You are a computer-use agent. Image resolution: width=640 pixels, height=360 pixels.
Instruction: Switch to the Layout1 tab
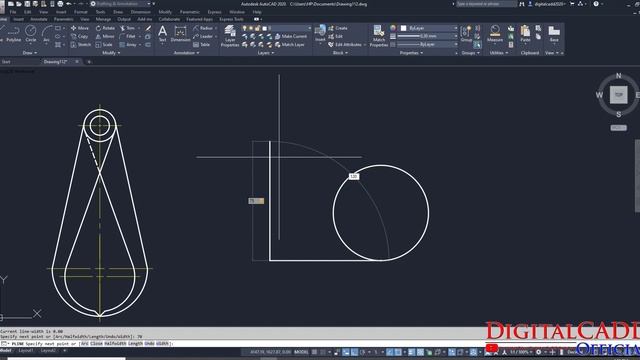click(x=26, y=351)
